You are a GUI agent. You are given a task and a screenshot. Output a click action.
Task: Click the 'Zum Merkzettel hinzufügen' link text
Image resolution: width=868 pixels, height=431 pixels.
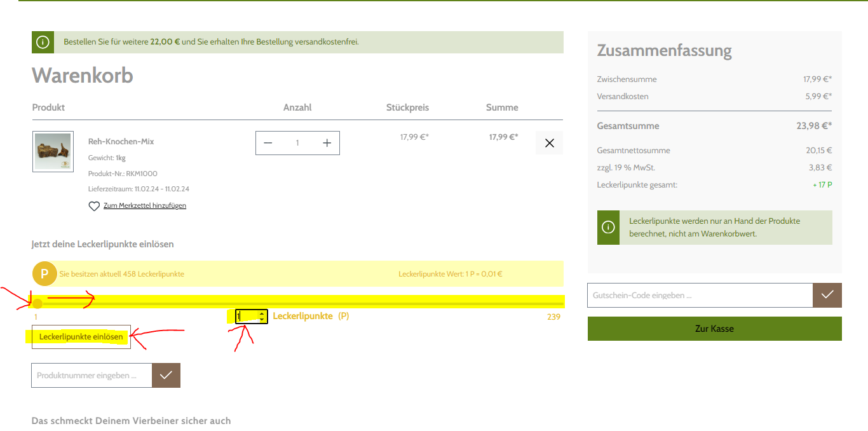point(145,205)
